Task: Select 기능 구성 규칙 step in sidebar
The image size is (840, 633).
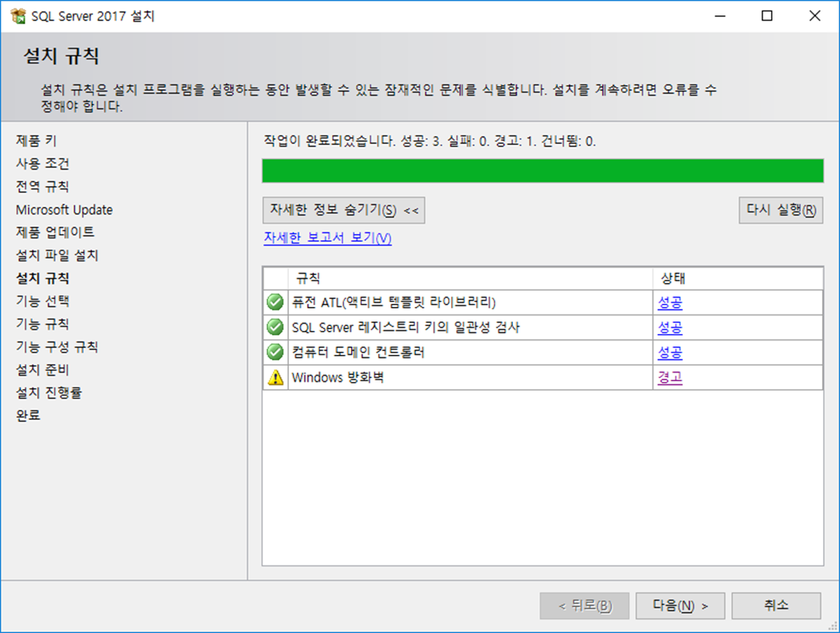Action: tap(57, 347)
